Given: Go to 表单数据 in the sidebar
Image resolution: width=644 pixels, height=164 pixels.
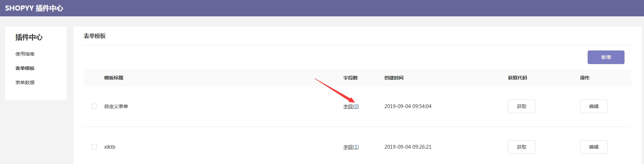Looking at the screenshot, I should [25, 83].
